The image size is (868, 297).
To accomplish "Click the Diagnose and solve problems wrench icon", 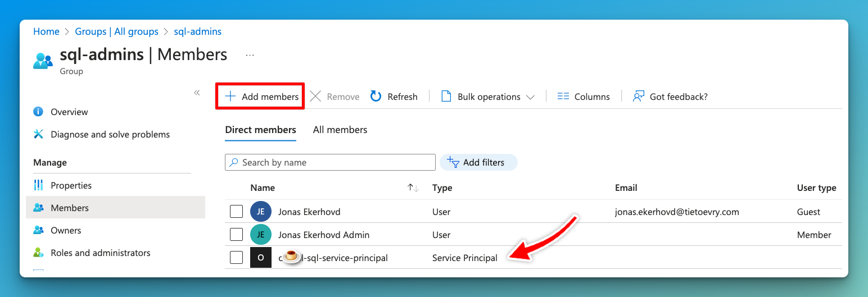I will coord(38,134).
